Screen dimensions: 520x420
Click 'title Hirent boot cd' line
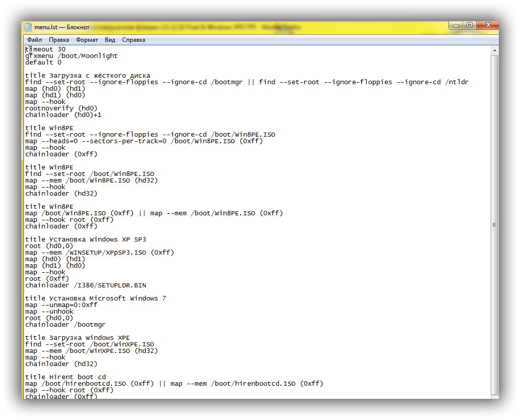(x=66, y=377)
